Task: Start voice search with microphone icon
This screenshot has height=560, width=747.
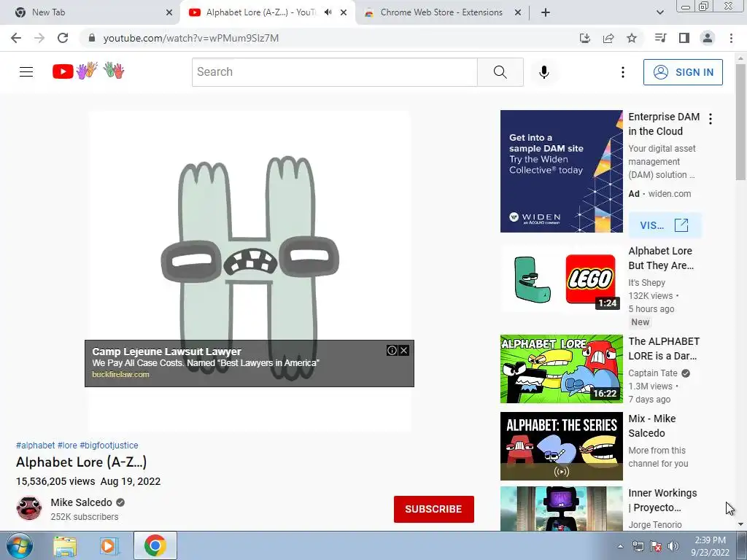Action: pyautogui.click(x=544, y=72)
